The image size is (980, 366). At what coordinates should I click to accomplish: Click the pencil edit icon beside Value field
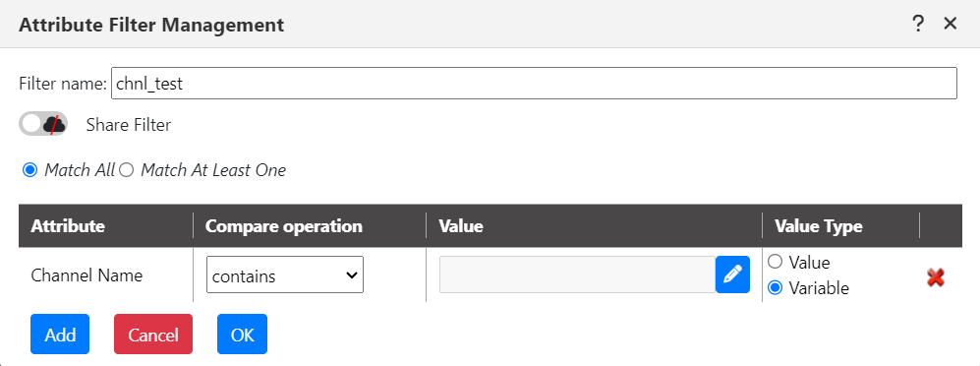732,274
